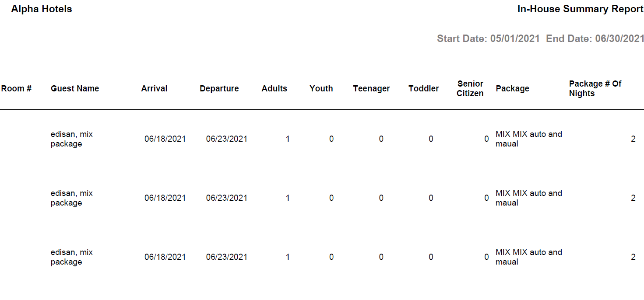Click the Room # column header
This screenshot has width=644, height=300.
tap(16, 89)
